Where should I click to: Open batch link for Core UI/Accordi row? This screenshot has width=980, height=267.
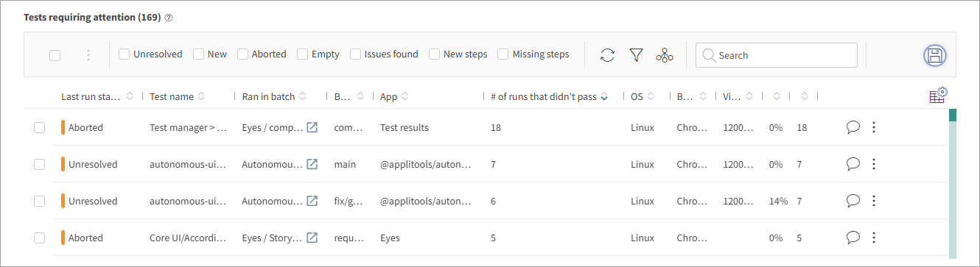coord(312,238)
